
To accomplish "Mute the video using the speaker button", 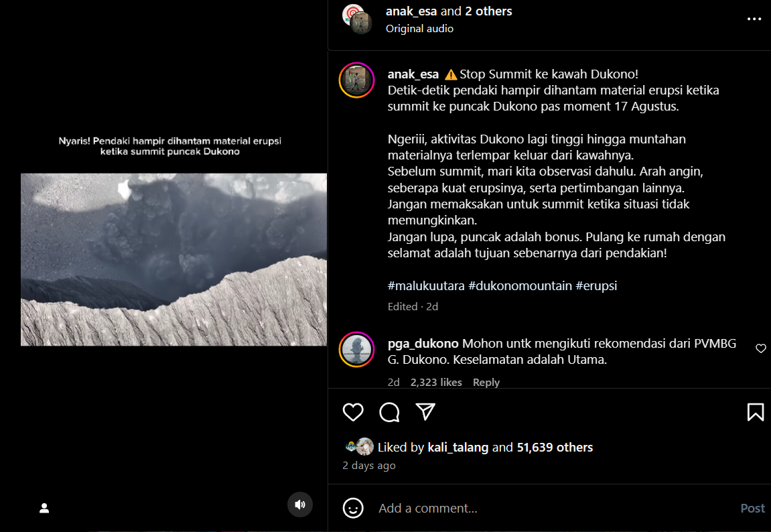I will point(300,505).
